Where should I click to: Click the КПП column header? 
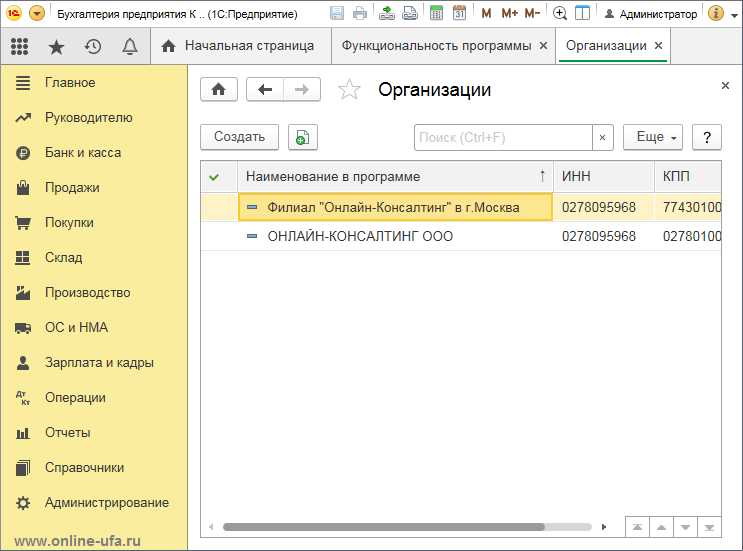[688, 177]
